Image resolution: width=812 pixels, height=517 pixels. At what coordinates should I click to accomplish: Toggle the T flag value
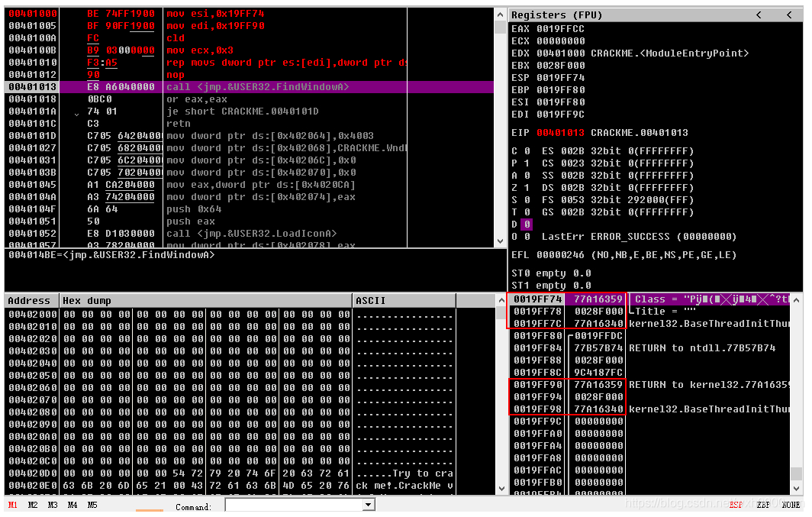coord(527,212)
